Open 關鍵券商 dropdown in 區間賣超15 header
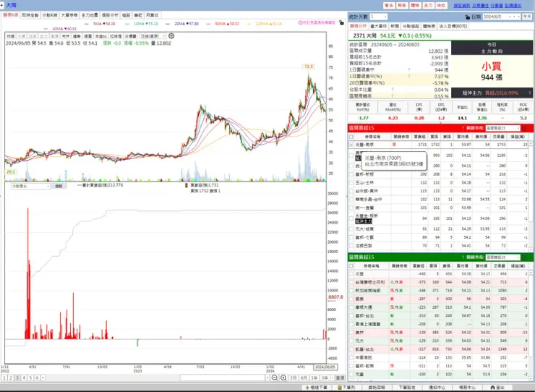 502,257
